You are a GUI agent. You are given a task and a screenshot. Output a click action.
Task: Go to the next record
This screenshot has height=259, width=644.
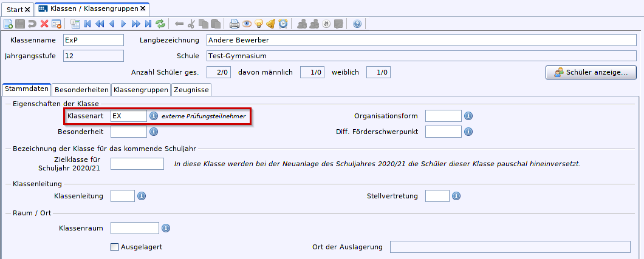(123, 24)
